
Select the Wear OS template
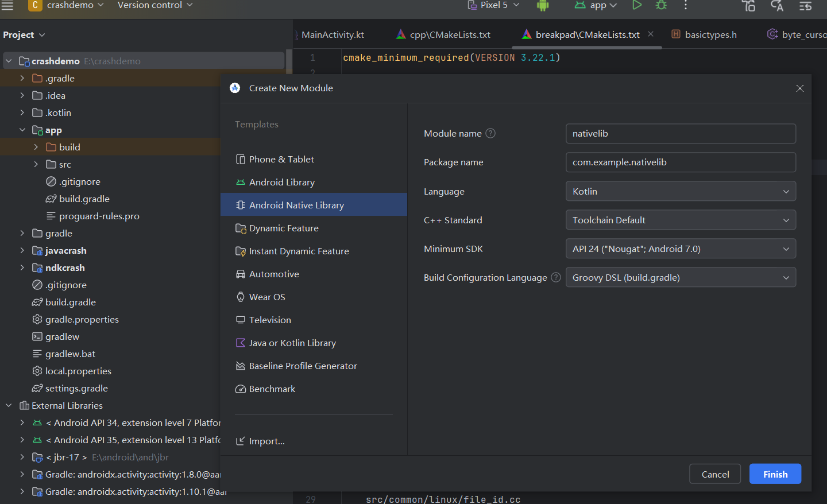click(x=314, y=297)
